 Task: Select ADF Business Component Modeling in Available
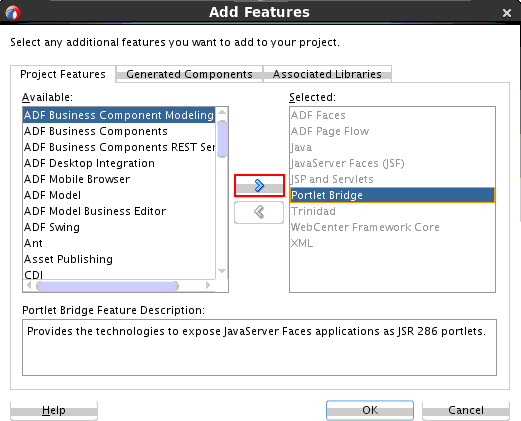click(119, 115)
